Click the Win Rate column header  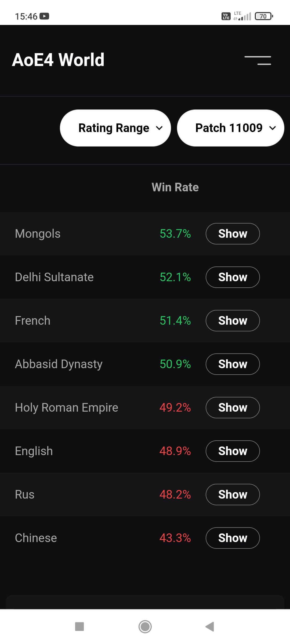point(175,187)
